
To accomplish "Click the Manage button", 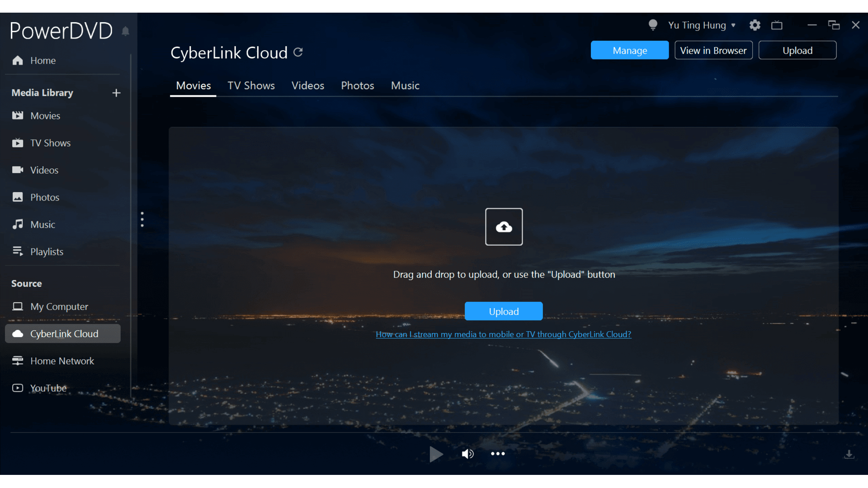I will click(629, 50).
